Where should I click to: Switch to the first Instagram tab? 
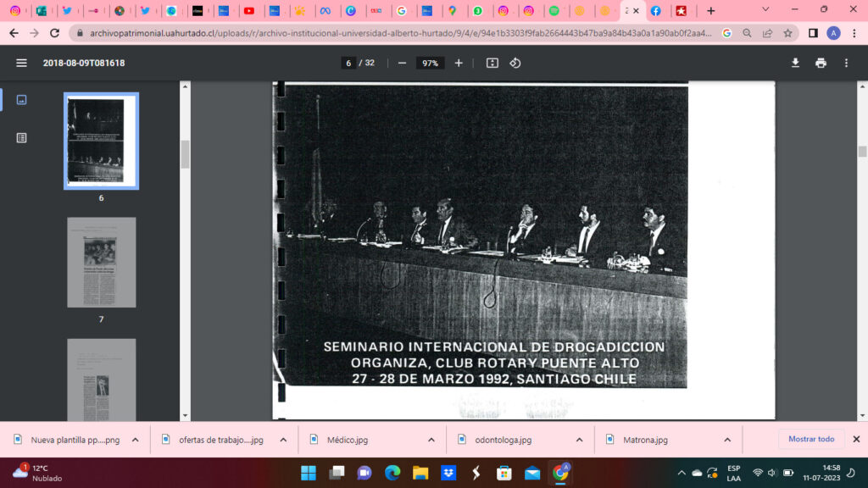(x=15, y=10)
